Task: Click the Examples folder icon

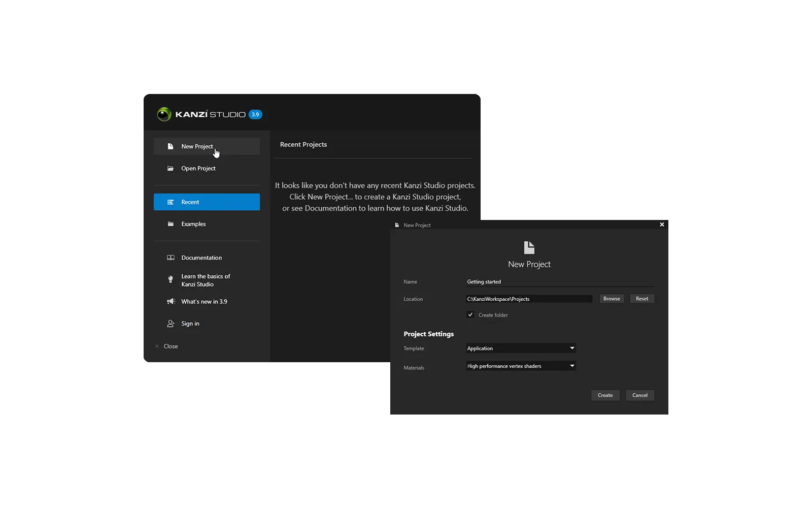Action: click(x=171, y=224)
